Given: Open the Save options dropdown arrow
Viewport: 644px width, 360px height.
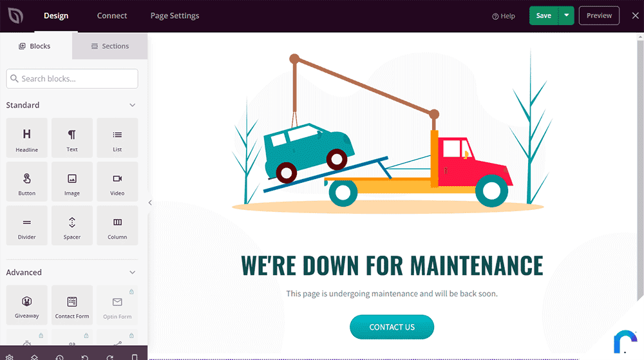Looking at the screenshot, I should (x=566, y=15).
